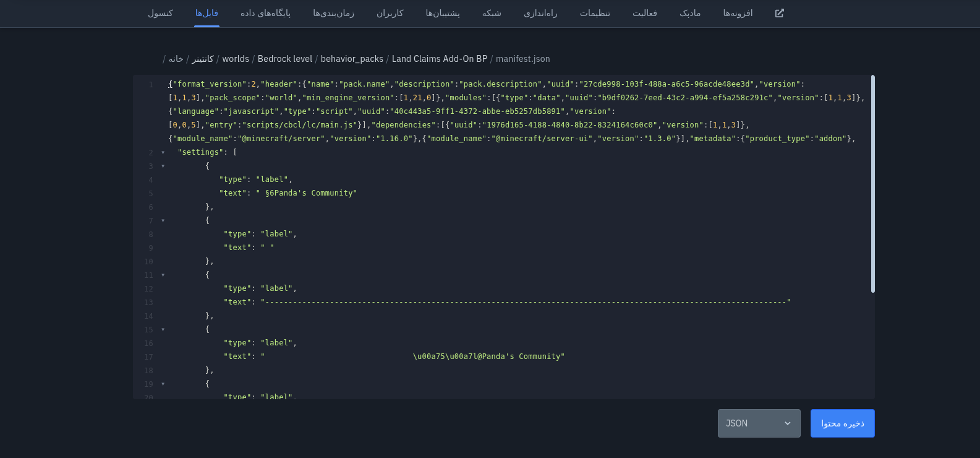Collapse the fold arrow on line 2
This screenshot has height=458, width=980.
pos(163,152)
